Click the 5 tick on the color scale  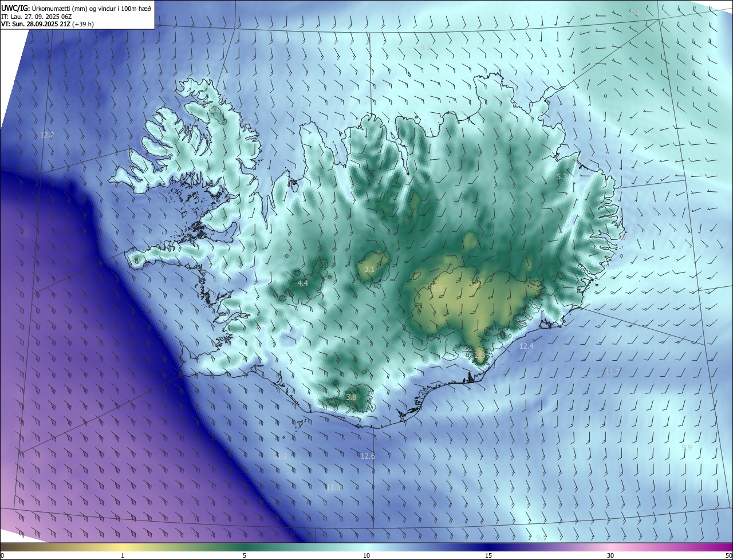pyautogui.click(x=245, y=555)
